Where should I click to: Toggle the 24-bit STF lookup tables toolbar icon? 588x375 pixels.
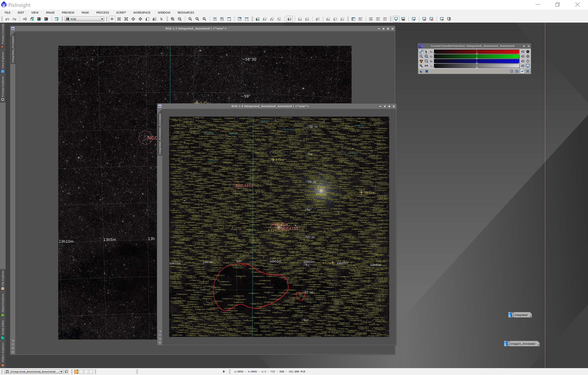403,19
